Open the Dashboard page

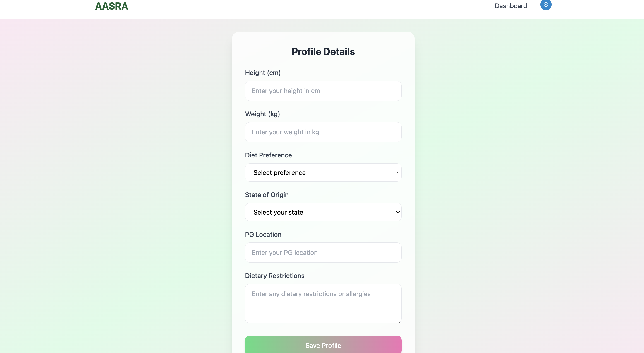click(510, 6)
